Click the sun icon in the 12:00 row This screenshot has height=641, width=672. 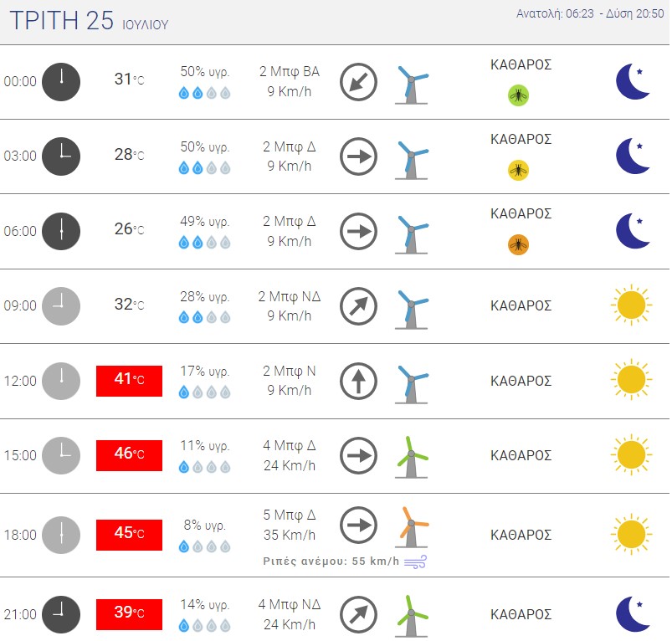pyautogui.click(x=631, y=380)
